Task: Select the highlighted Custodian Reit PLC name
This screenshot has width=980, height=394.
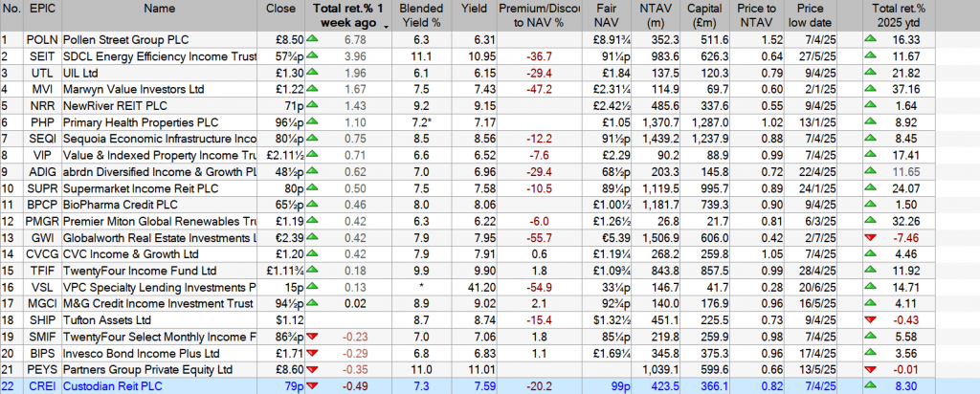Action: click(113, 386)
